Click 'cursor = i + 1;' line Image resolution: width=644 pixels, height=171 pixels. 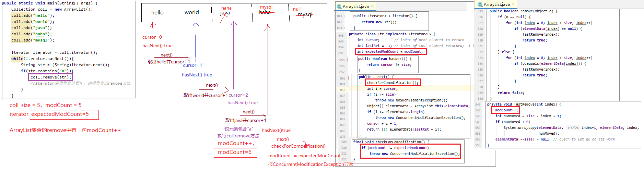(x=382, y=123)
